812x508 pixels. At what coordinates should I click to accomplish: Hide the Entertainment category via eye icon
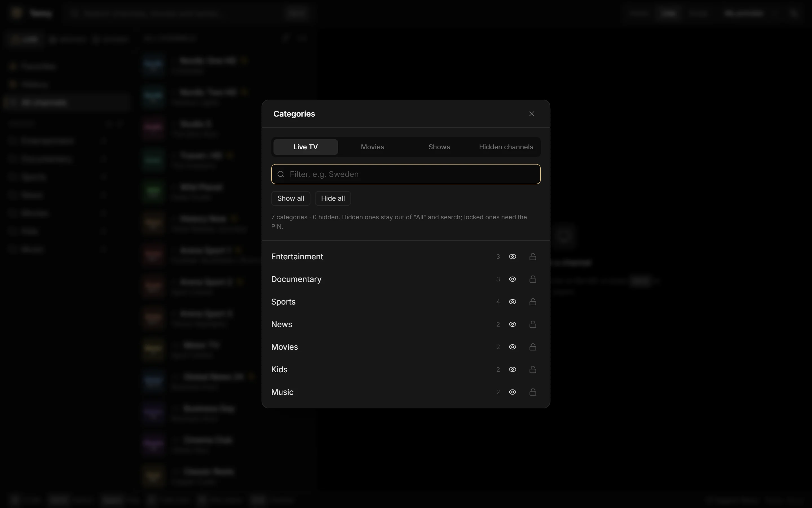(x=512, y=257)
